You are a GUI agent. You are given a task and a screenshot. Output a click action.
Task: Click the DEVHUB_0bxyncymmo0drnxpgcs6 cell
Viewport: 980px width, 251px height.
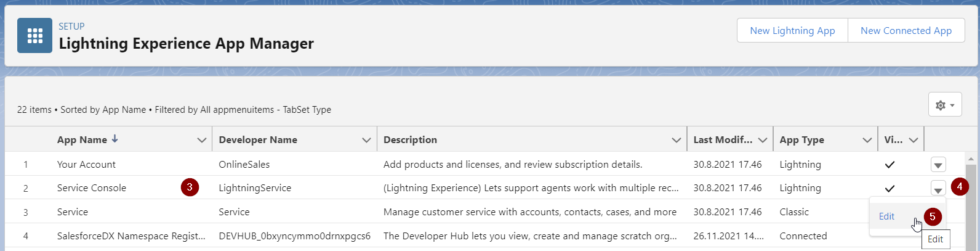pos(295,236)
